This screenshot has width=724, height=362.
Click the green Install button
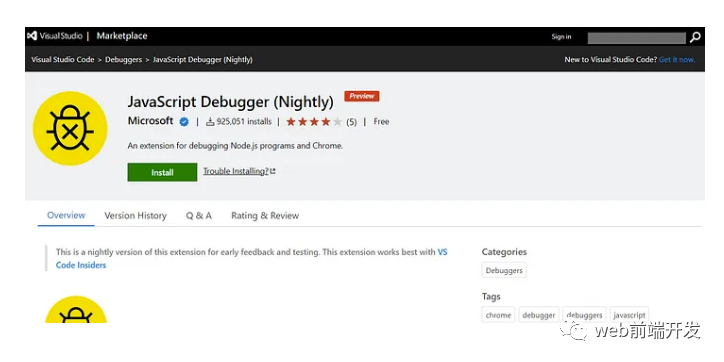162,172
